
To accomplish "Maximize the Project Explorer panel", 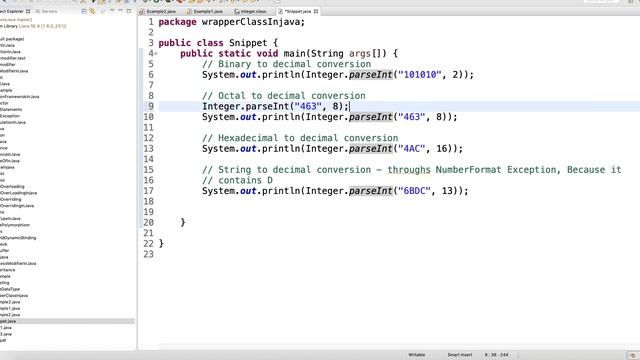I will pos(129,11).
